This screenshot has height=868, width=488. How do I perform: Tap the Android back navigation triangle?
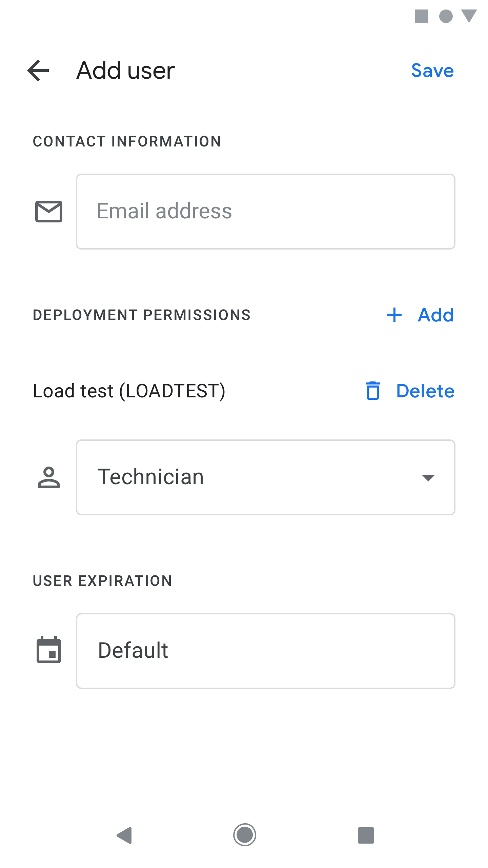(x=124, y=835)
